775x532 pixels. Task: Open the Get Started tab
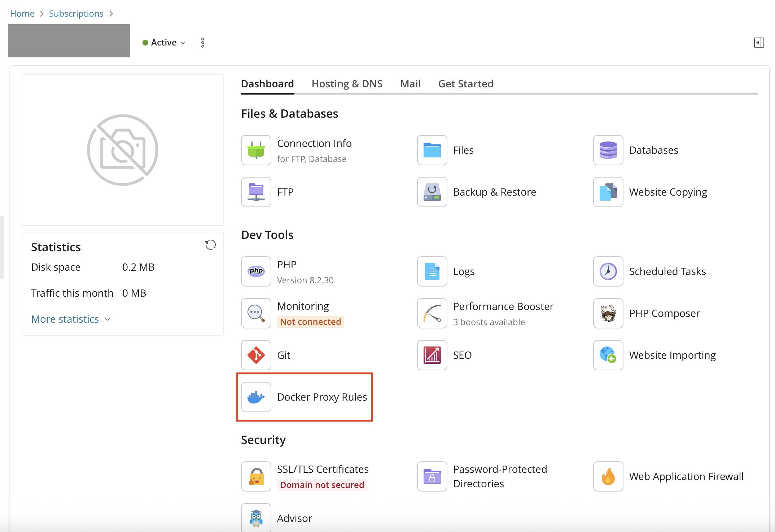click(465, 84)
